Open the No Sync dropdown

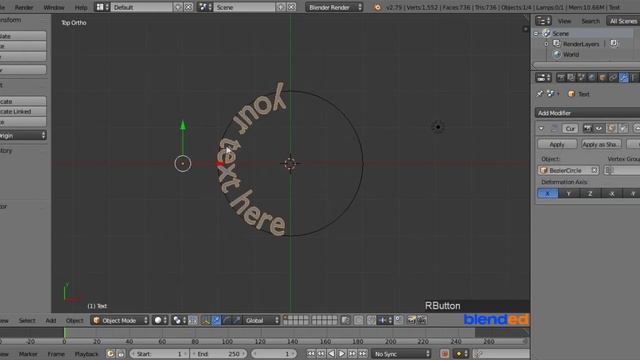point(402,354)
